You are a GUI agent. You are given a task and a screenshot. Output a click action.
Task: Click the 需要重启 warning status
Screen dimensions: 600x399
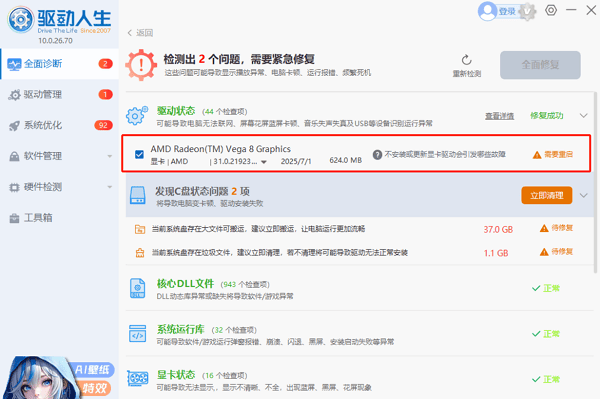coord(553,155)
